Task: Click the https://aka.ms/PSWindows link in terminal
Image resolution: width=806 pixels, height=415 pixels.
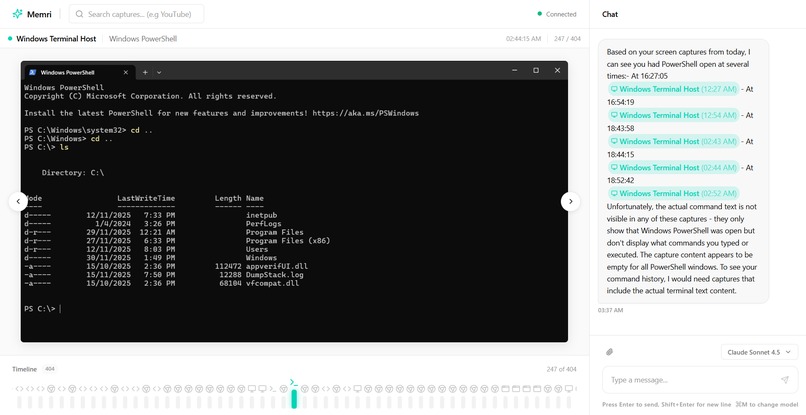Action: click(365, 113)
